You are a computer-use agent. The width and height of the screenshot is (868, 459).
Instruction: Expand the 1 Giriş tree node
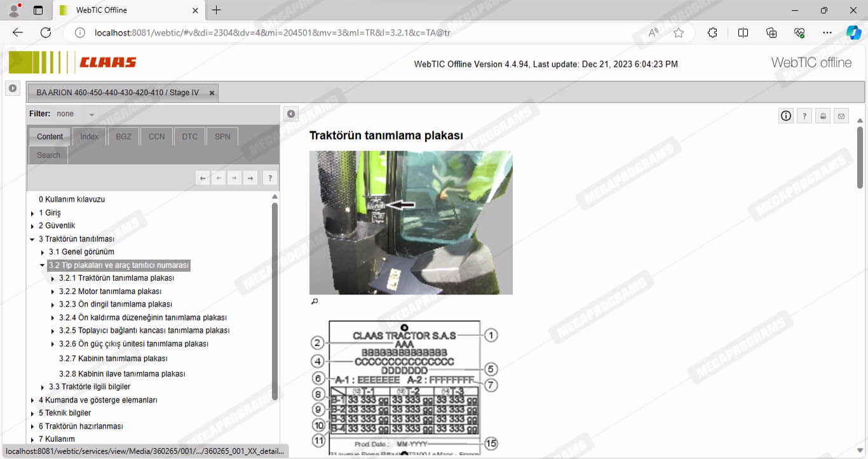click(x=32, y=213)
